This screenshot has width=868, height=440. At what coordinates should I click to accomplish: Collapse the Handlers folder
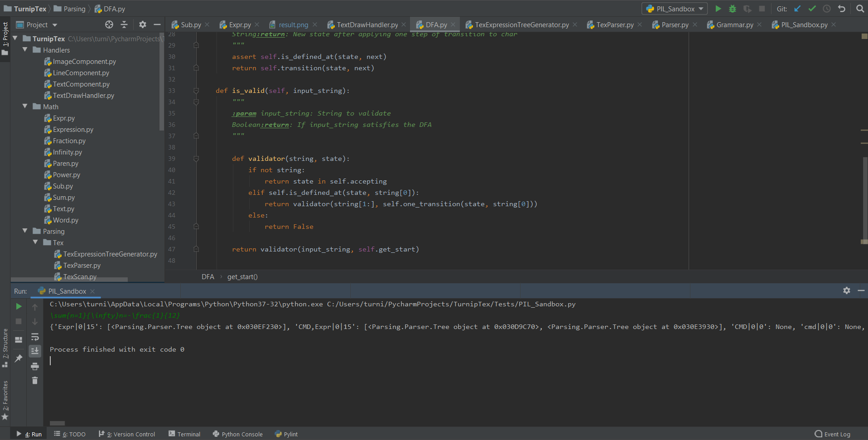[25, 49]
